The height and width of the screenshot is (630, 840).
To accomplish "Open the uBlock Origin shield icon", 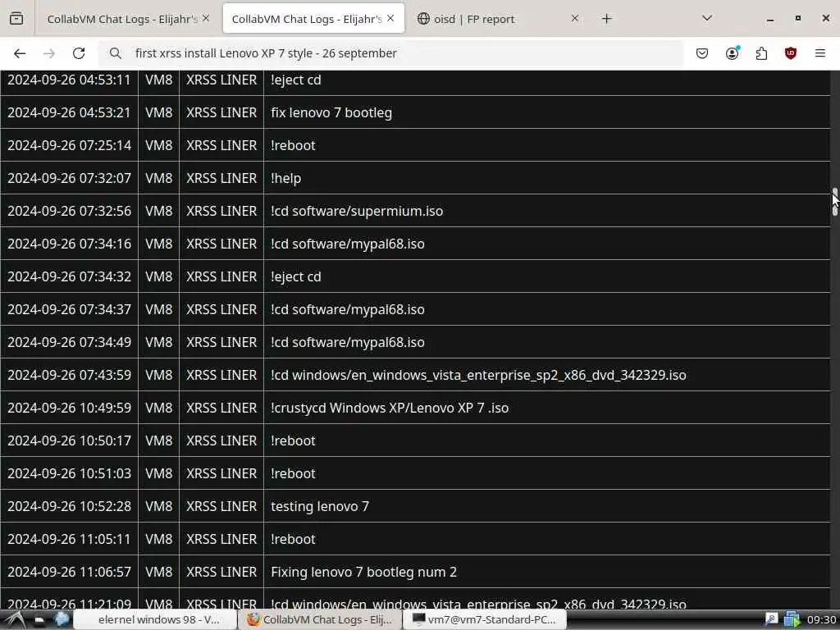I will [791, 53].
